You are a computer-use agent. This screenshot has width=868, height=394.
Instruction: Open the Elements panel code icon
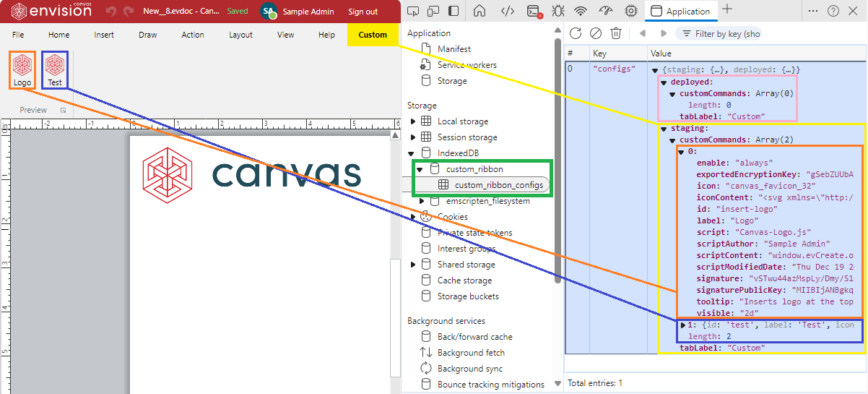point(507,11)
